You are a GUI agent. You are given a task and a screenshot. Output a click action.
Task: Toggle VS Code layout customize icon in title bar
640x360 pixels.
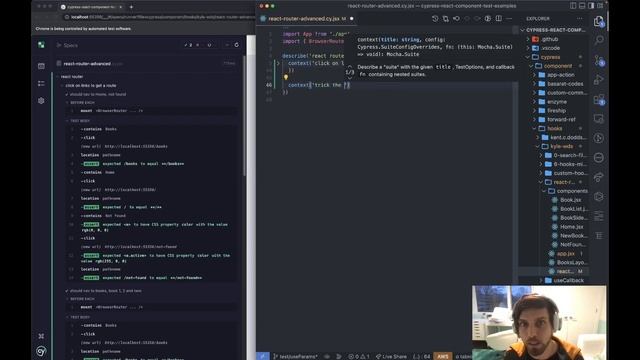[600, 6]
